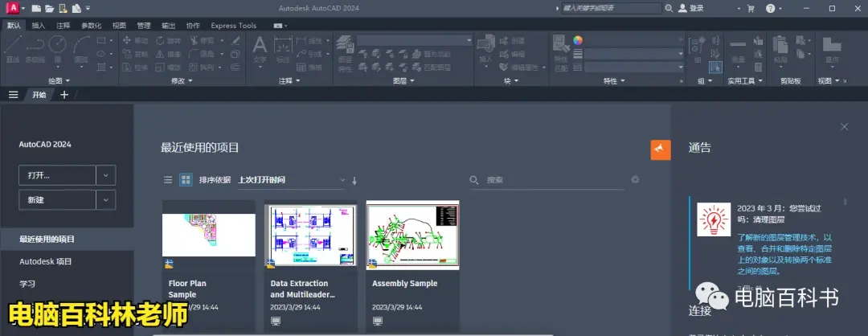Open the Express Tools ribbon tab
868x336 pixels.
coord(234,26)
